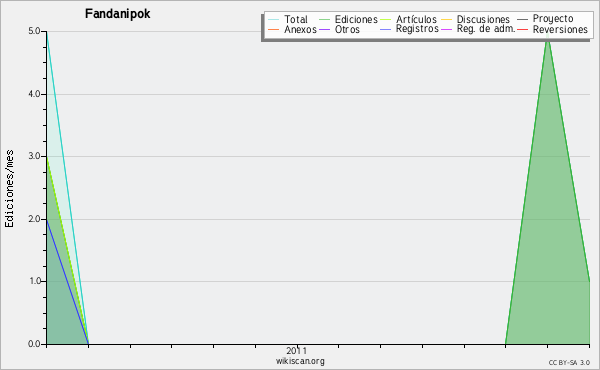Select the Reg. de adm. legend entry

coord(486,29)
